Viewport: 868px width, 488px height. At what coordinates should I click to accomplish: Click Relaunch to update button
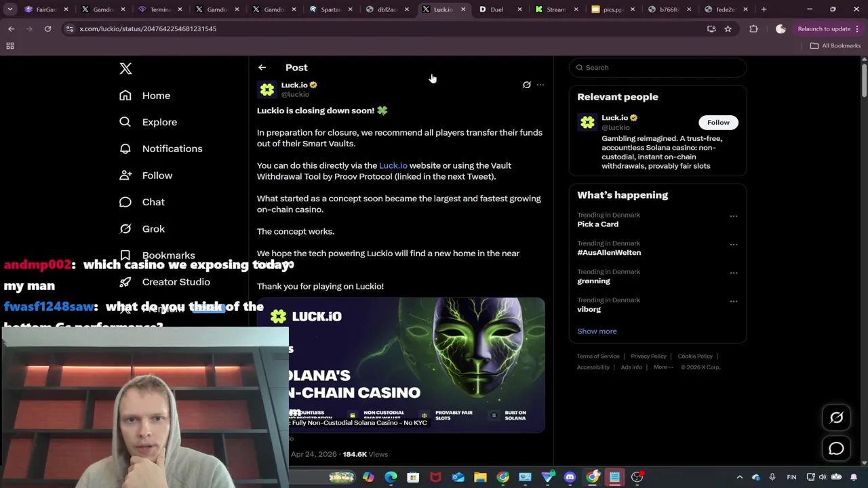pyautogui.click(x=824, y=29)
